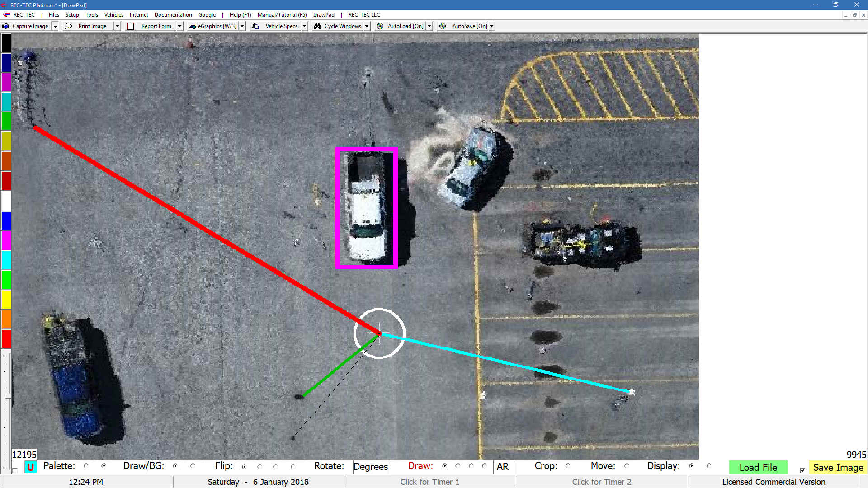Click the Print Image printer icon
Screen dimensions: 868x488
(68, 26)
